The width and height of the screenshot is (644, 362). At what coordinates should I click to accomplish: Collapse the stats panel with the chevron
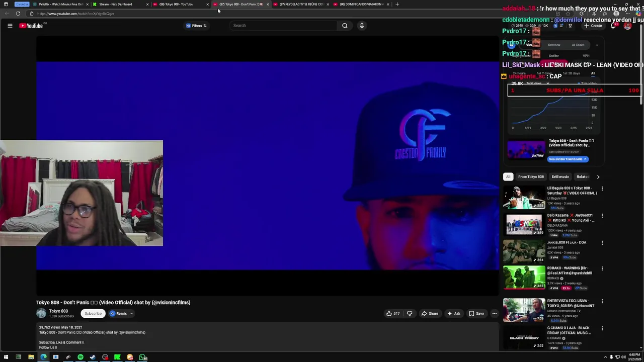597,45
